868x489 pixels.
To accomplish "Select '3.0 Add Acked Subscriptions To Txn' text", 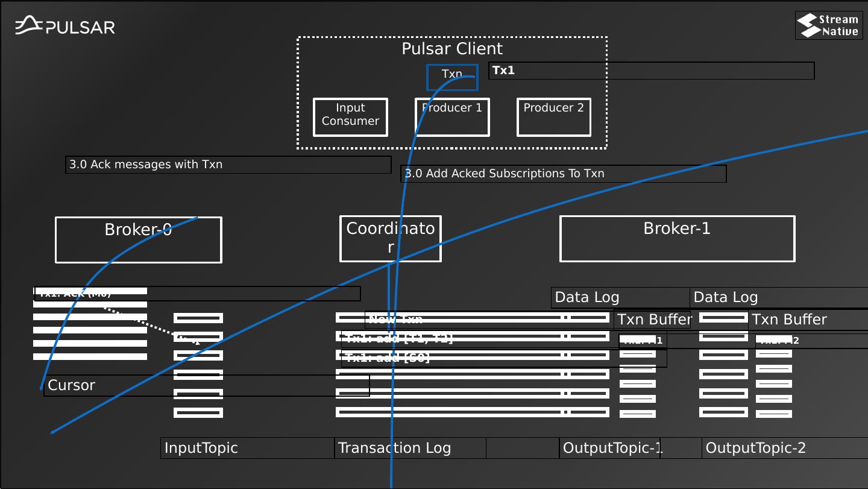I will [504, 174].
